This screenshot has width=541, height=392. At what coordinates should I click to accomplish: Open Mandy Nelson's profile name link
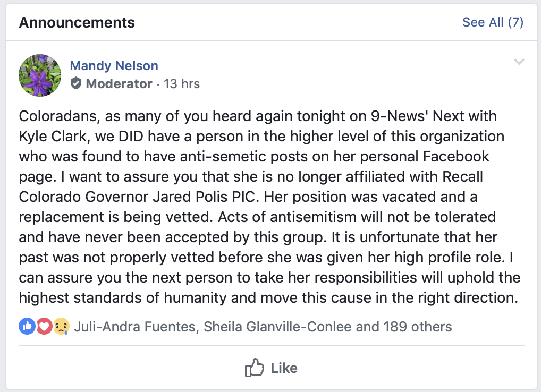pyautogui.click(x=114, y=66)
